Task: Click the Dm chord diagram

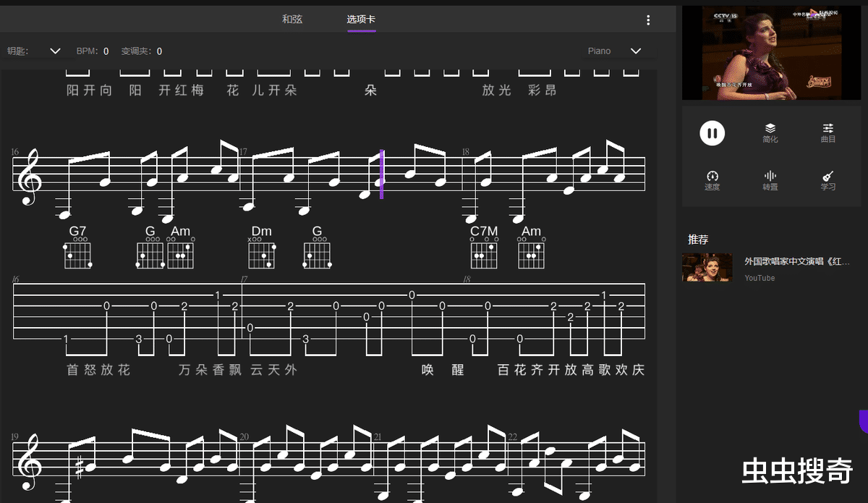Action: point(262,253)
